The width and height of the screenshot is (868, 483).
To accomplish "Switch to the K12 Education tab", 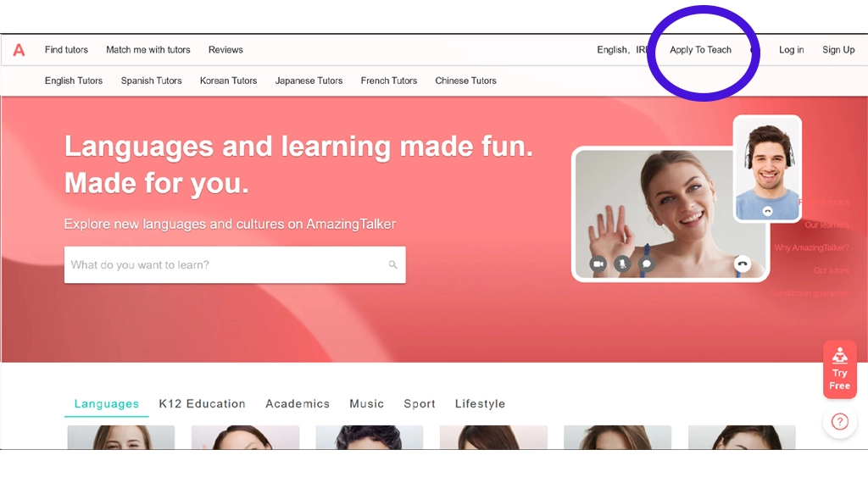I will pyautogui.click(x=202, y=404).
